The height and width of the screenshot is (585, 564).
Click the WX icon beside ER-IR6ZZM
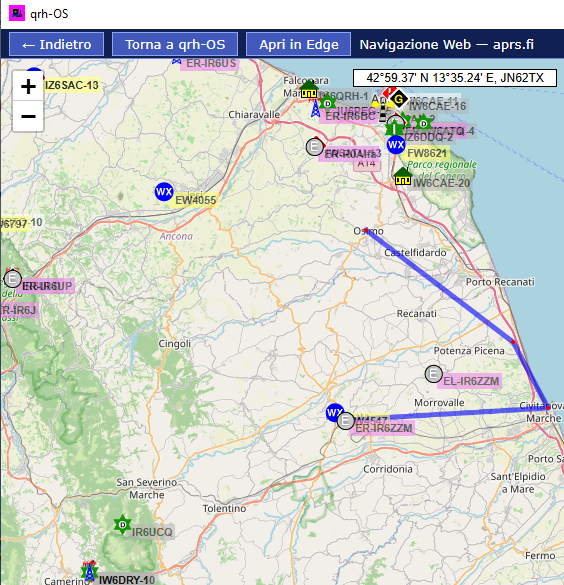point(333,412)
